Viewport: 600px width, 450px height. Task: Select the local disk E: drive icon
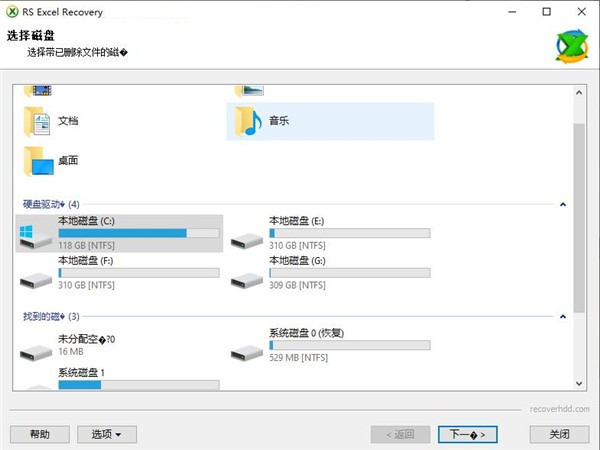[246, 241]
